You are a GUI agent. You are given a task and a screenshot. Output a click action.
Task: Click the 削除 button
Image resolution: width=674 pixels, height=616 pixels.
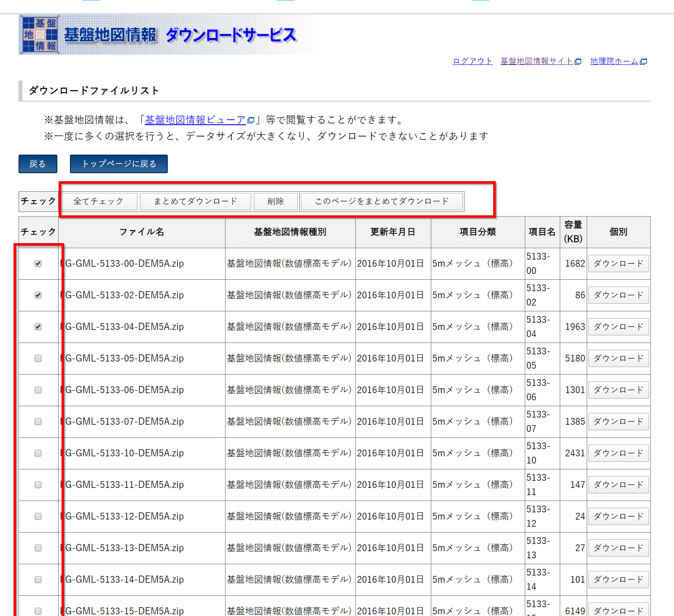pos(276,201)
